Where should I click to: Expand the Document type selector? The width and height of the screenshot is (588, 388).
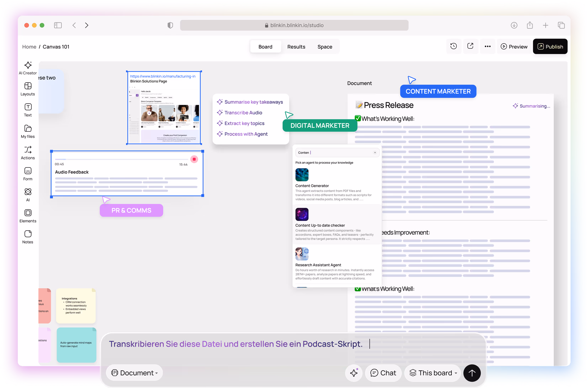(134, 373)
